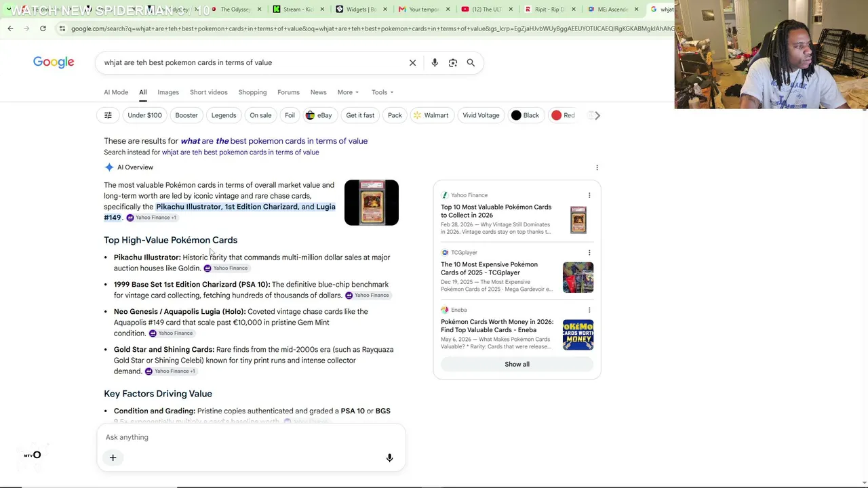
Task: Click the corrected query link 'what are the best pokemon cards'
Action: pyautogui.click(x=274, y=141)
